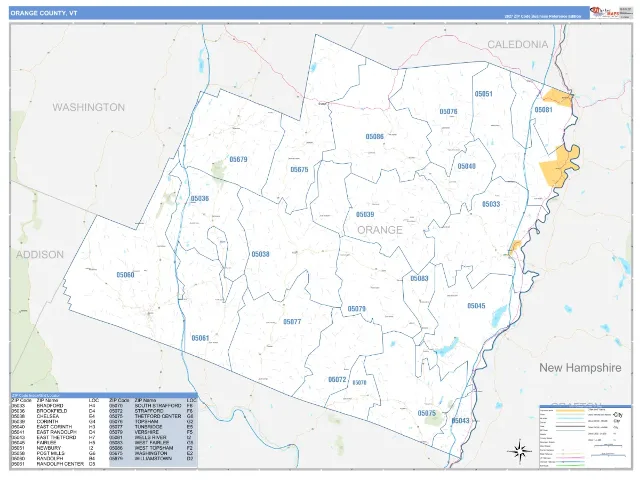
Task: Click THETFORD CENTER in the index table
Action: click(x=158, y=416)
